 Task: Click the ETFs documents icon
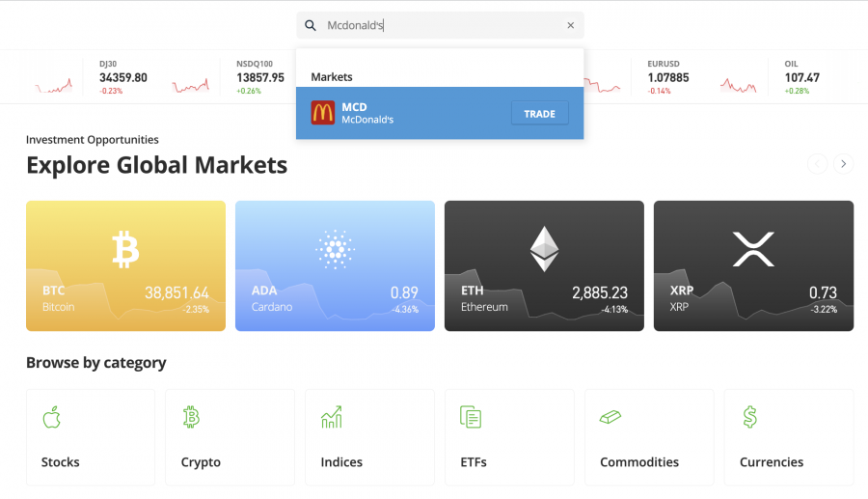point(471,417)
